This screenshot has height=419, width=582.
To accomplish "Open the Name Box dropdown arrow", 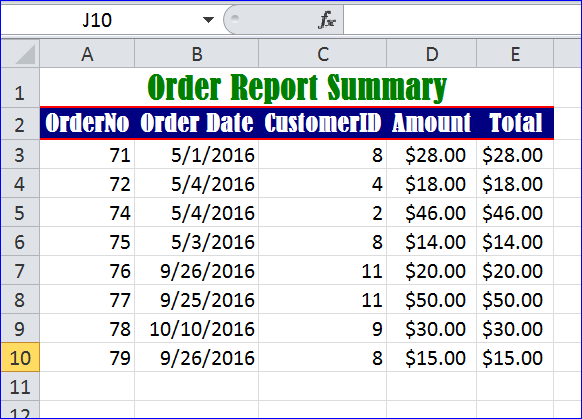I will (x=208, y=20).
